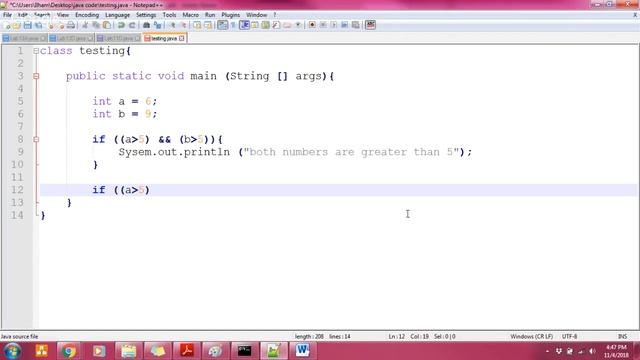
Task: Click the Open file folder icon
Action: click(x=16, y=25)
